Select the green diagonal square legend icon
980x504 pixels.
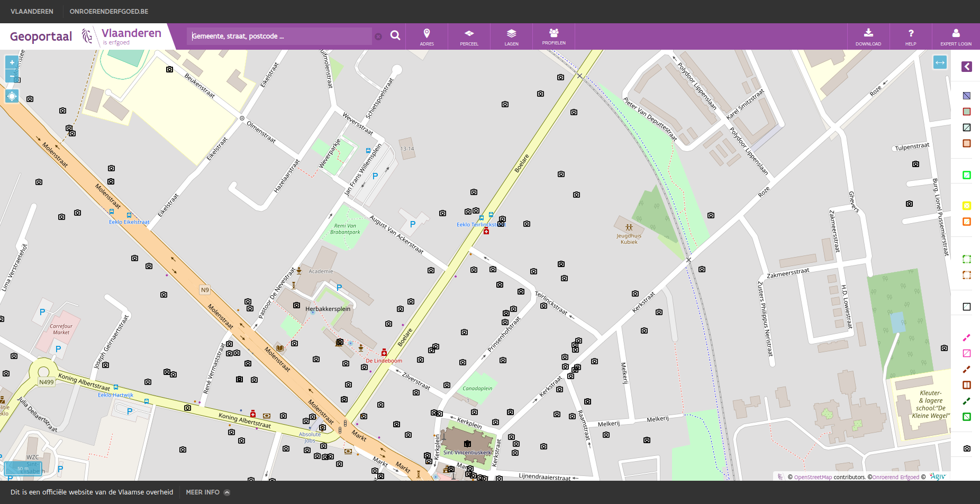[967, 417]
